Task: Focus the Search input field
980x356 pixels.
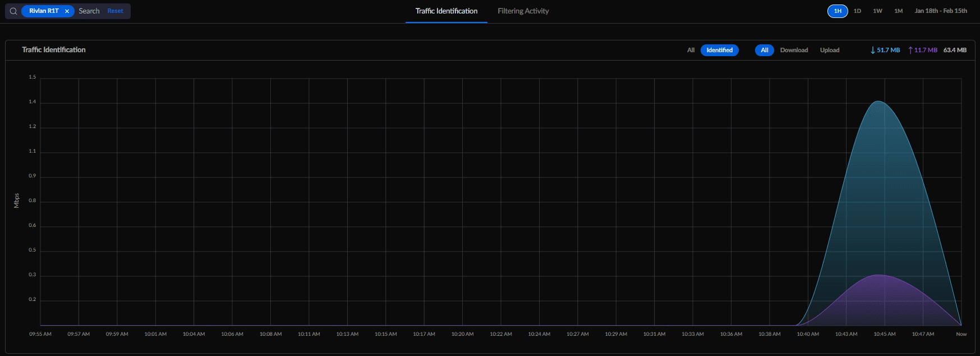Action: [x=89, y=11]
